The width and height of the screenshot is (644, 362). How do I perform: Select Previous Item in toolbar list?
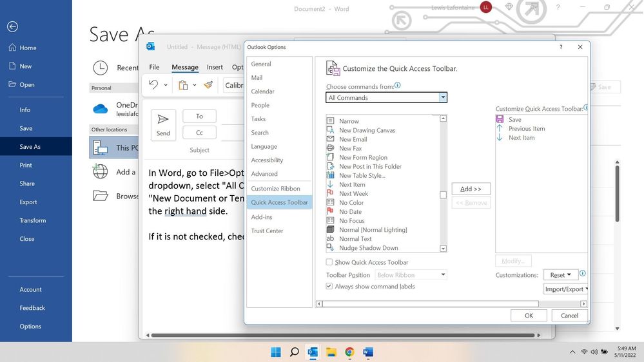(x=527, y=128)
